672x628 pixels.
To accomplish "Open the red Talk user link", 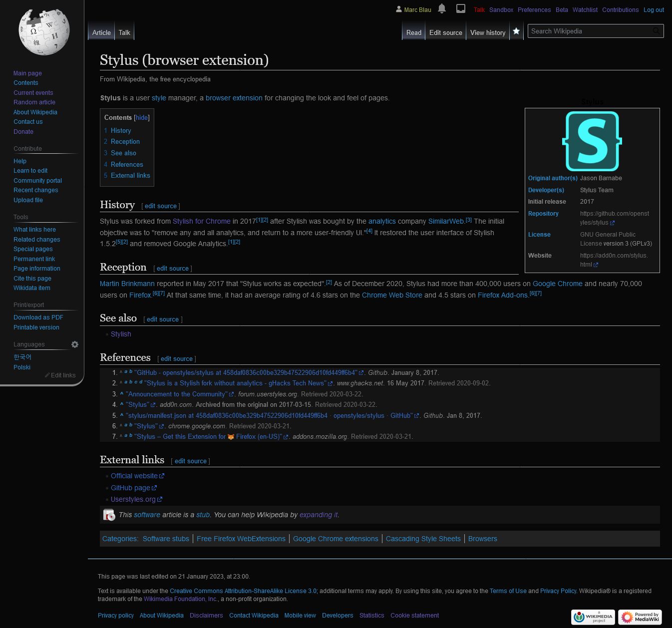I will click(x=479, y=10).
